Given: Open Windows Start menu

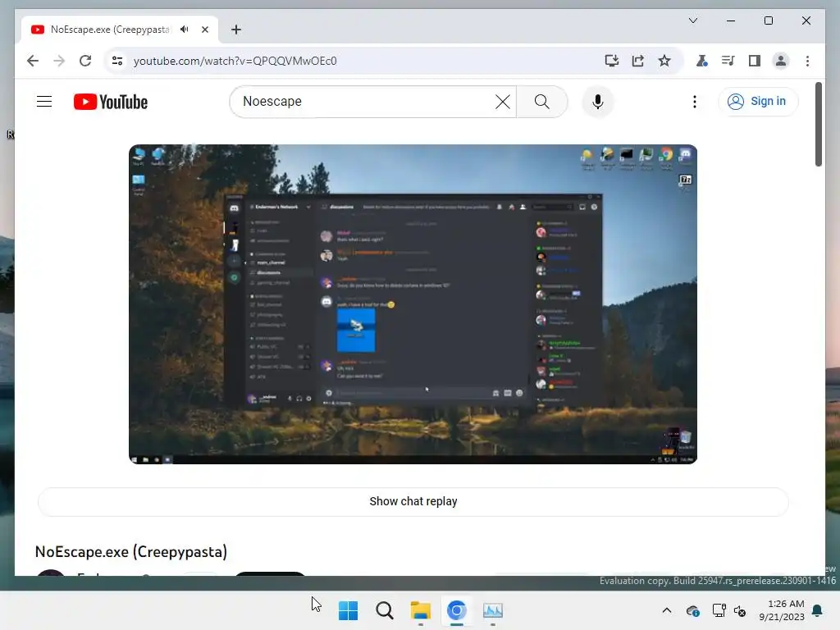Looking at the screenshot, I should click(348, 610).
